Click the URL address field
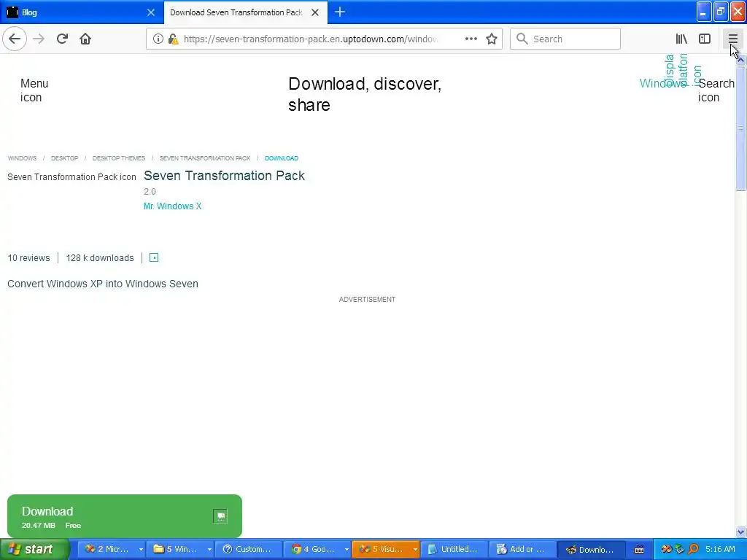 pos(309,39)
